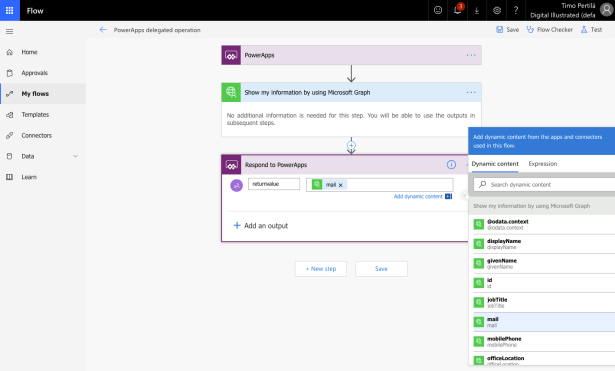
Task: Open the PowerApps step ellipsis menu
Action: [x=471, y=55]
